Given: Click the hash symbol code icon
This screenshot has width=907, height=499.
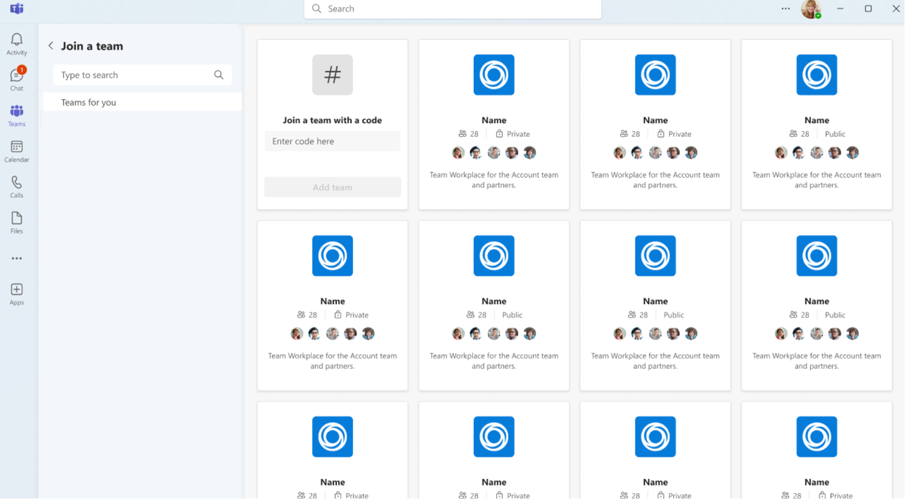Looking at the screenshot, I should [x=333, y=75].
